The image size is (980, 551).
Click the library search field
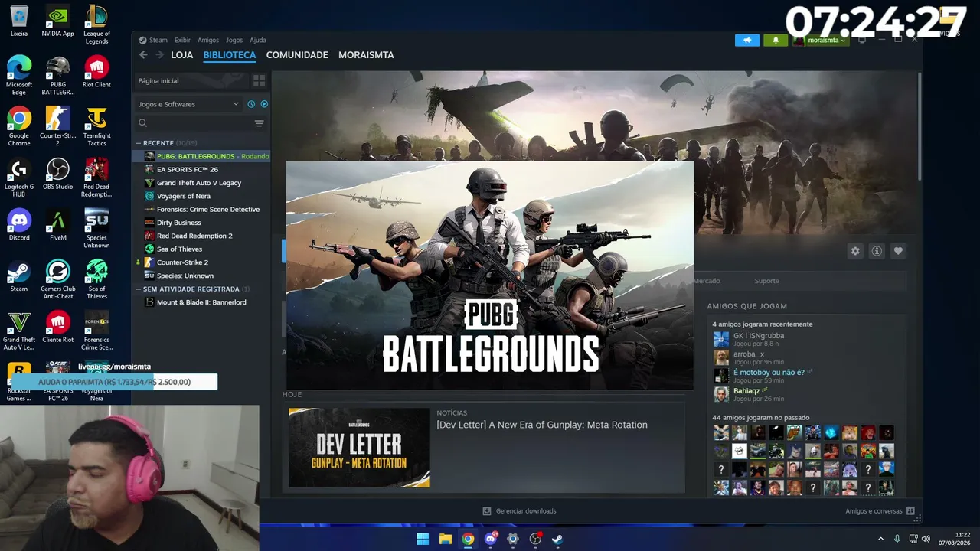[195, 123]
